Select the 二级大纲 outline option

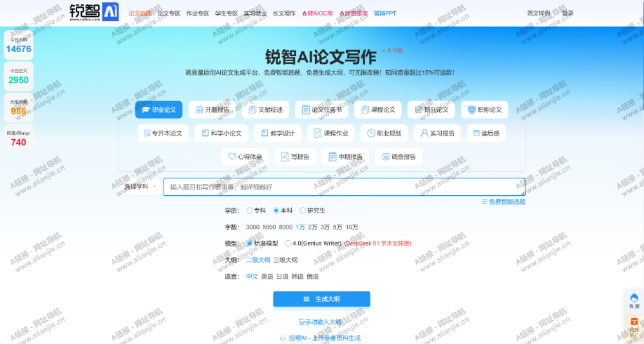pos(258,260)
